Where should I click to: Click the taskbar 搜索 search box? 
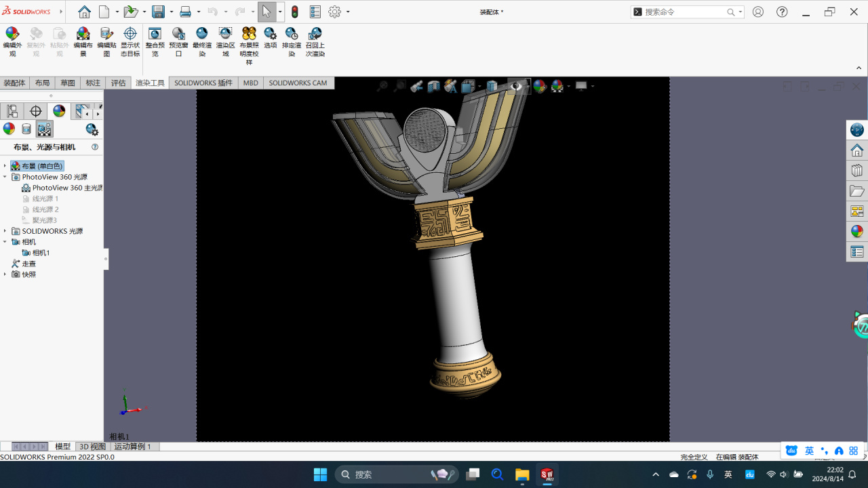397,474
